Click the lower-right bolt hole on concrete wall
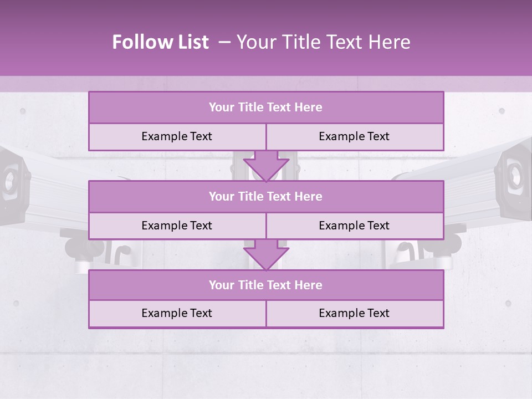Viewport: 532px width, 399px height. tap(508, 303)
